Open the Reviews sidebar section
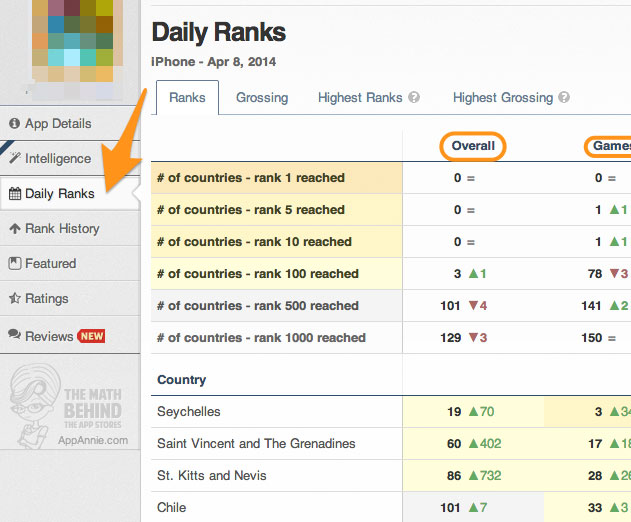Image resolution: width=631 pixels, height=522 pixels. [x=70, y=336]
